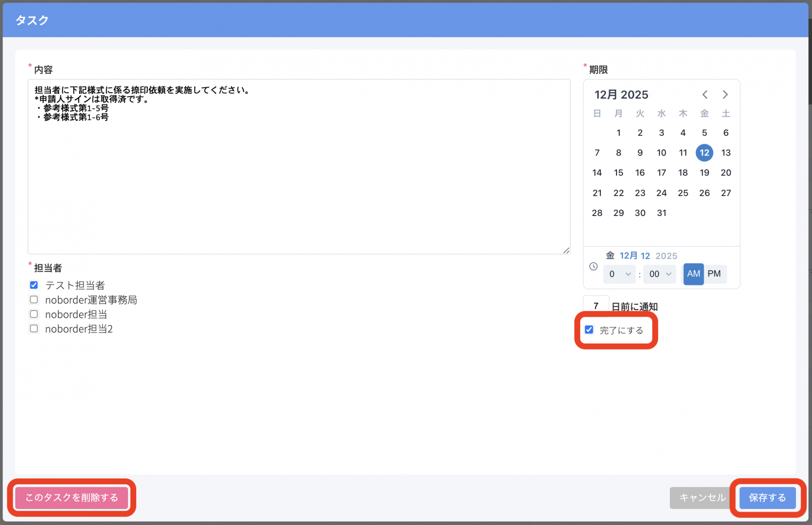The height and width of the screenshot is (525, 812).
Task: Check the noborder担当2 assignee checkbox
Action: [34, 328]
